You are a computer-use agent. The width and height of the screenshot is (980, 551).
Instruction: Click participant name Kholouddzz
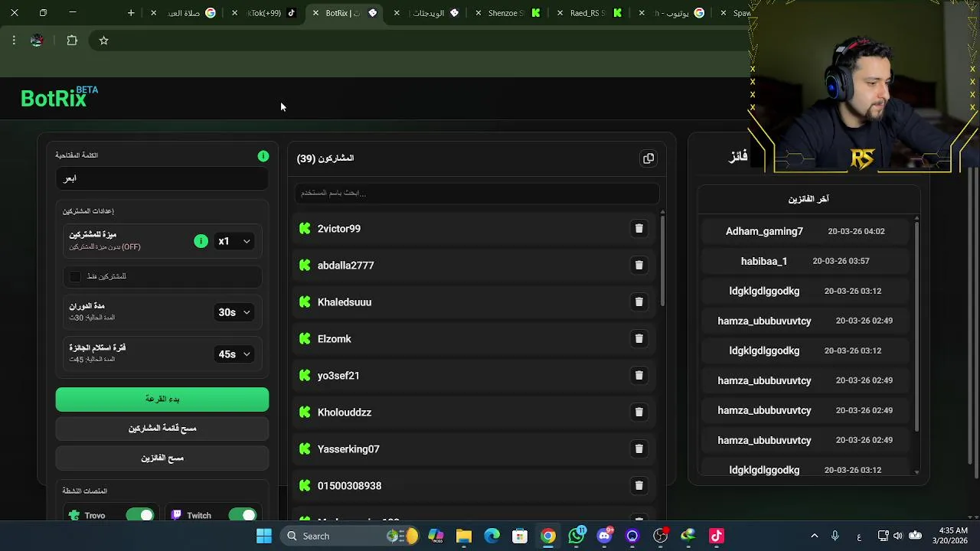(x=345, y=412)
